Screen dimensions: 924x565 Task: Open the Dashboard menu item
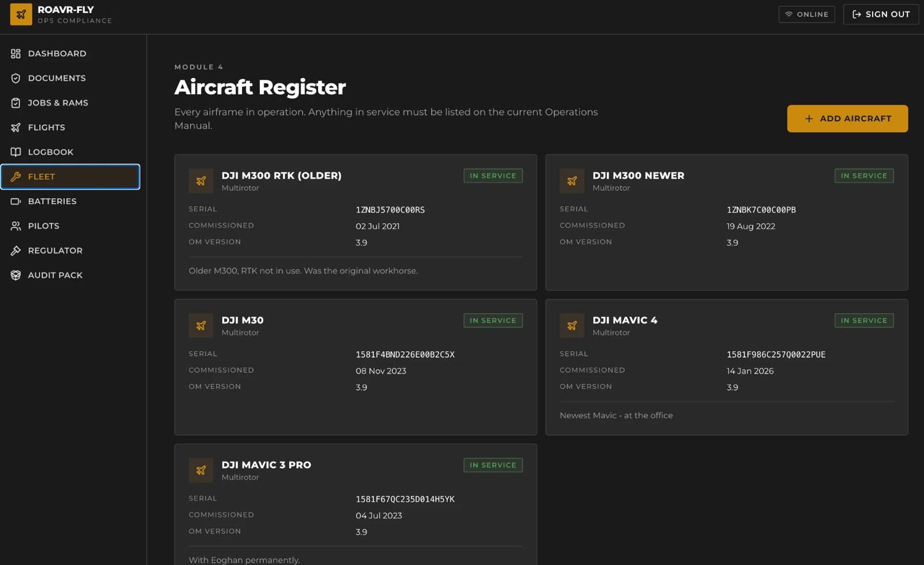tap(70, 54)
